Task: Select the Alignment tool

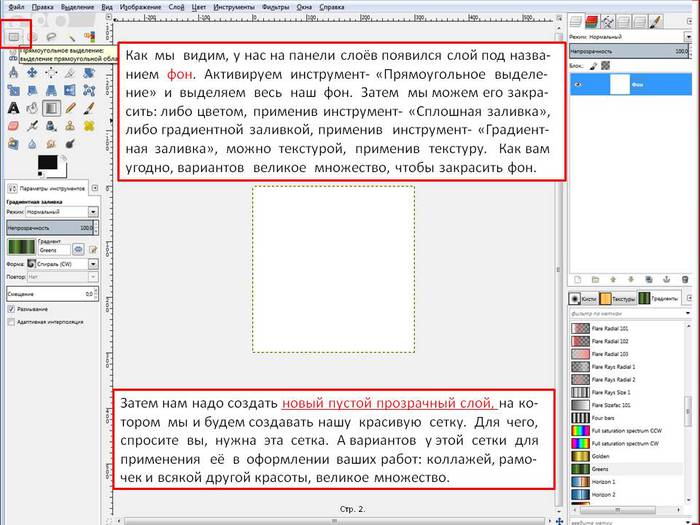Action: [51, 72]
